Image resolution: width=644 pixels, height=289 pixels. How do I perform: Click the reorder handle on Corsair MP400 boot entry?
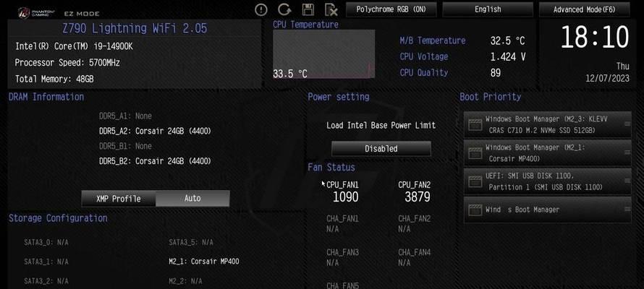coord(627,152)
